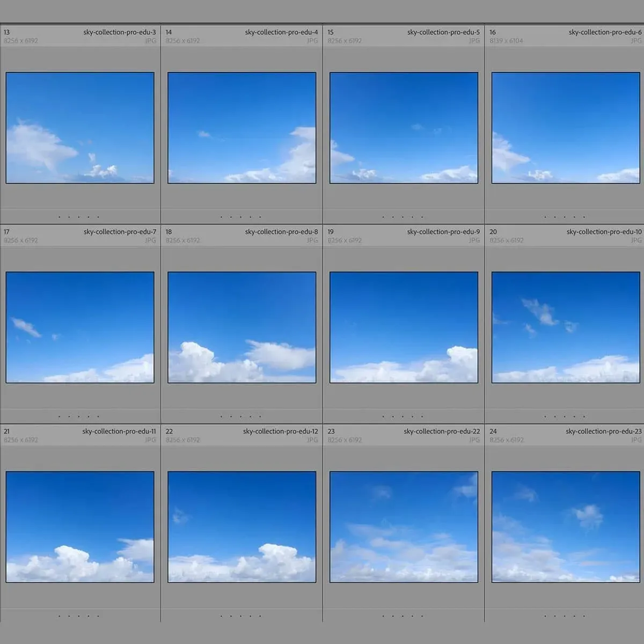Choose the sky-collection-pro-edu-8 cloud image
This screenshot has height=644, width=644.
241,327
